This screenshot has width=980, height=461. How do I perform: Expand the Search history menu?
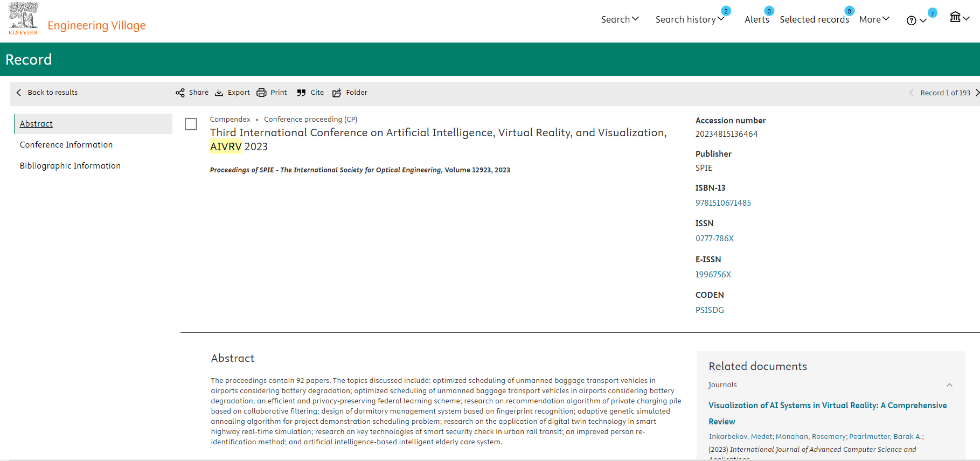click(x=690, y=19)
